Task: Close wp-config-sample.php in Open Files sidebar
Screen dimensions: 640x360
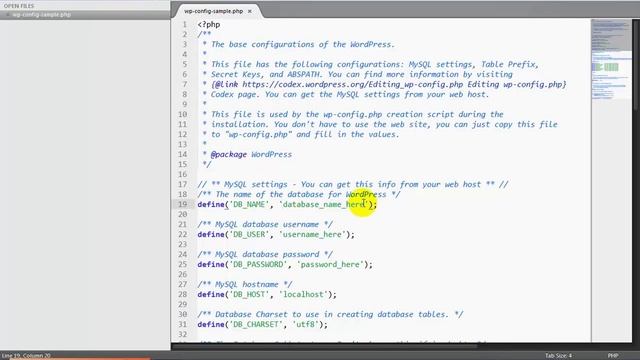Action: [x=8, y=15]
